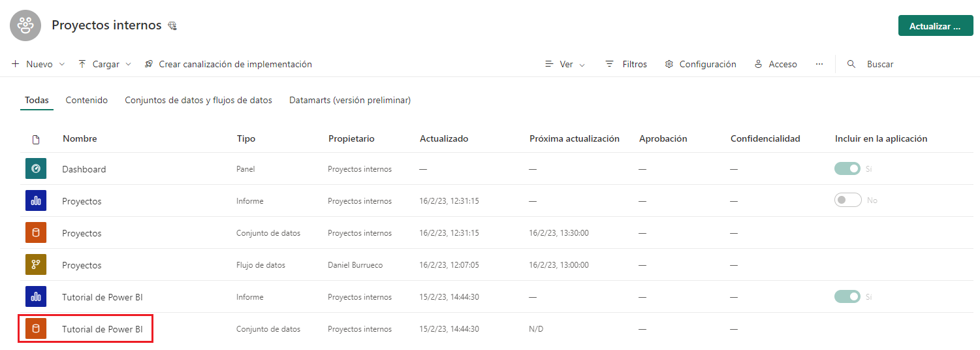
Task: Click the Proyectos report bar-chart icon
Action: (36, 200)
